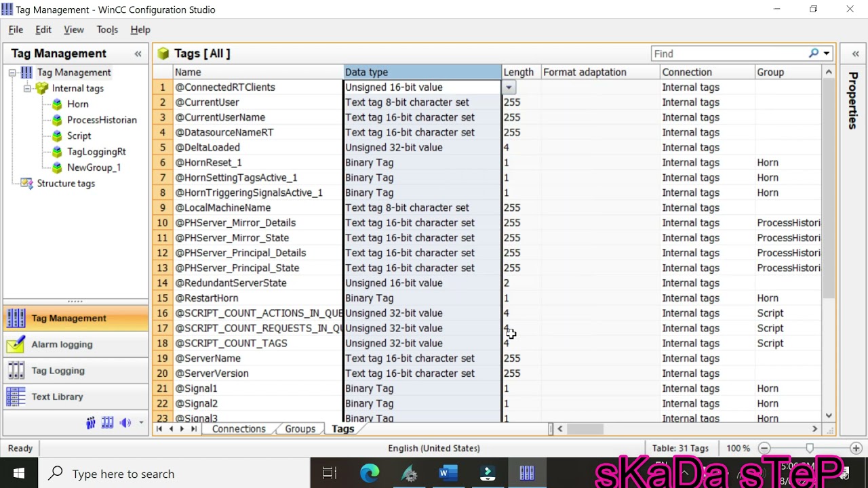Switch to the Connections tab
868x488 pixels.
(239, 429)
